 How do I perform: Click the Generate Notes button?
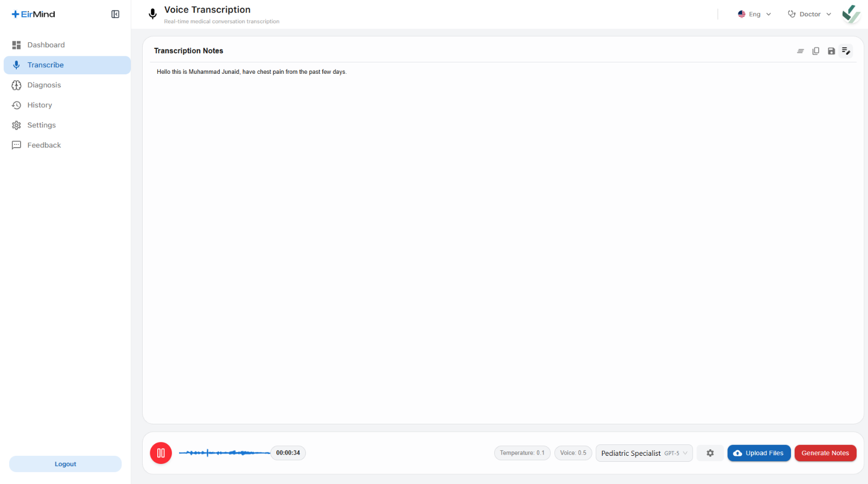(825, 453)
